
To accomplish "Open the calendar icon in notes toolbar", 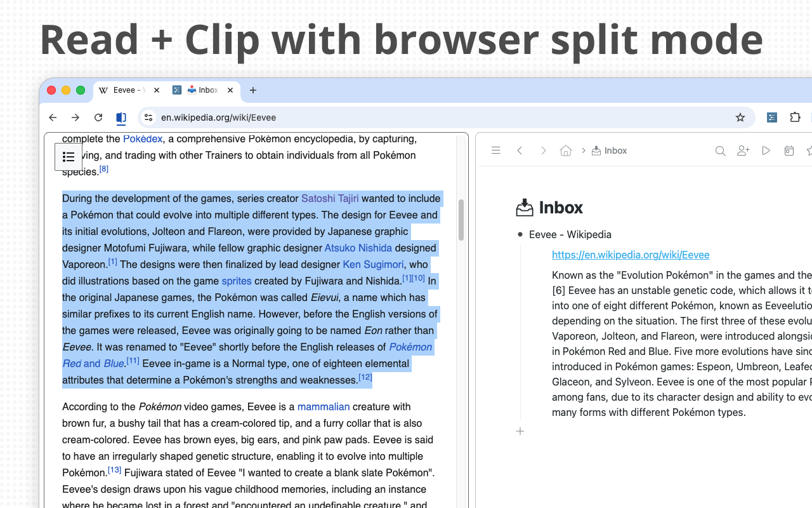I will coord(789,150).
